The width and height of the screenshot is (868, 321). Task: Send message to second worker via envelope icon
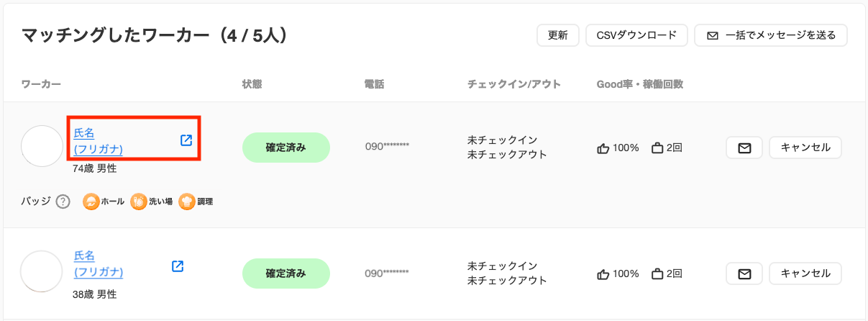pos(744,273)
